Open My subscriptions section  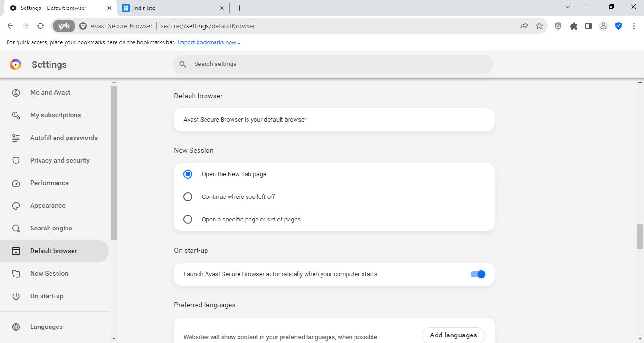(x=55, y=115)
